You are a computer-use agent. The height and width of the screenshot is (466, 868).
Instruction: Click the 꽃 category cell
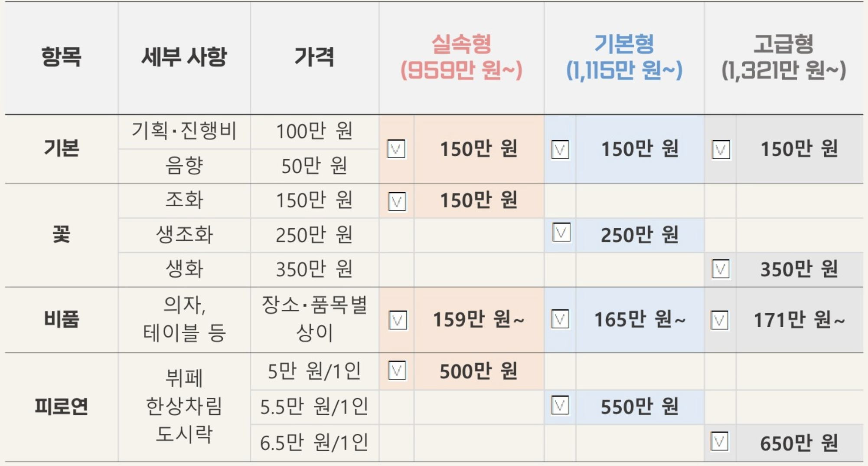pyautogui.click(x=61, y=235)
